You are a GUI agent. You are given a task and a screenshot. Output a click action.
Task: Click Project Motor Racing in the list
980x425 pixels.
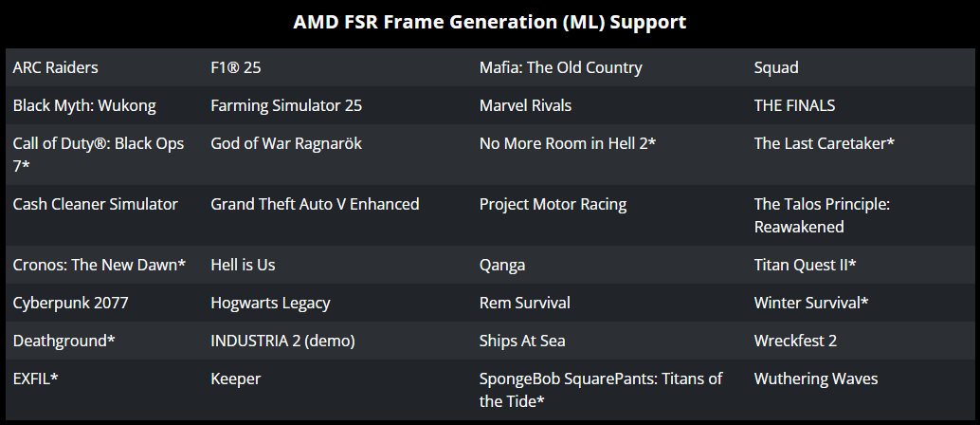(x=553, y=205)
